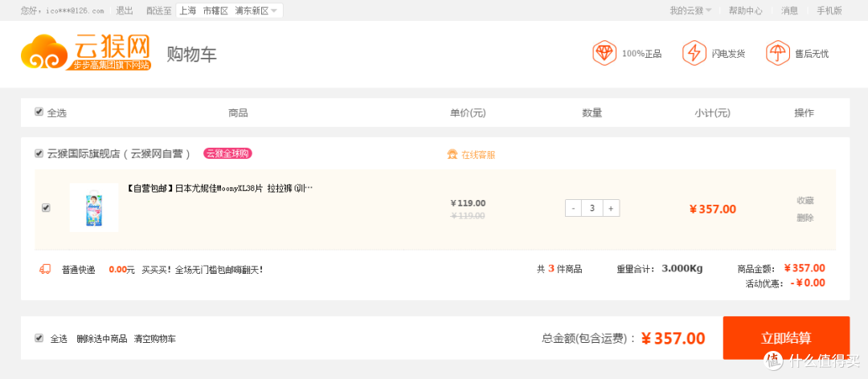Open the 上海 市辖区 浦东新区 delivery dropdown
The height and width of the screenshot is (379, 868).
point(229,10)
